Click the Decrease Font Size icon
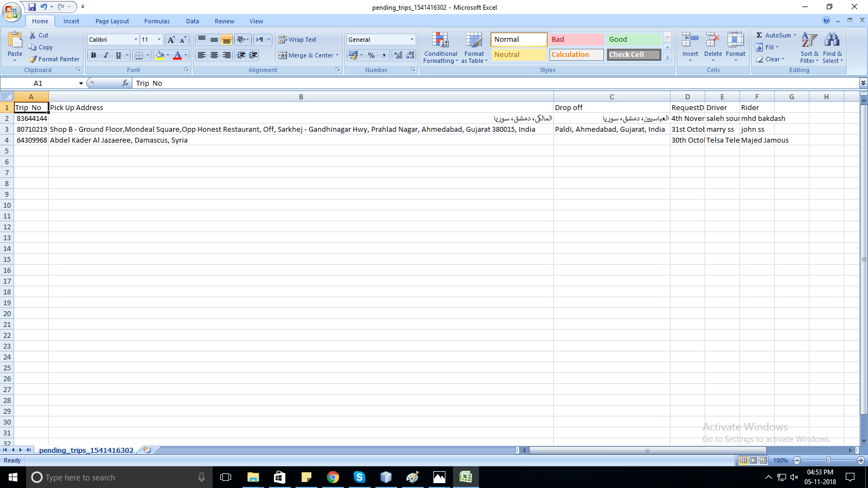This screenshot has height=488, width=868. 183,40
